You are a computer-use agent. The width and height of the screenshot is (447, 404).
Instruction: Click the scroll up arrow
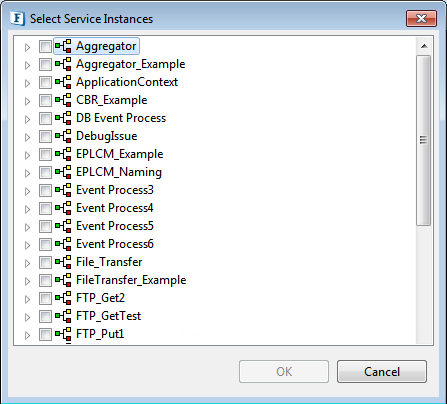(424, 46)
